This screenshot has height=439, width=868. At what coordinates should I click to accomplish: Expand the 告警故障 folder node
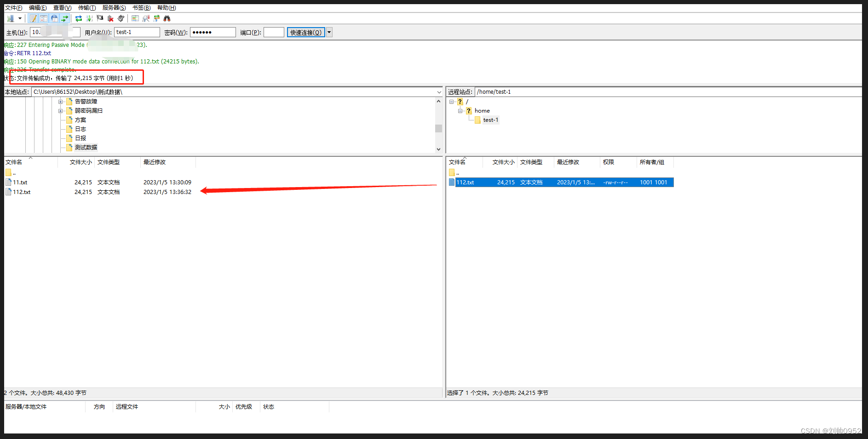(60, 102)
